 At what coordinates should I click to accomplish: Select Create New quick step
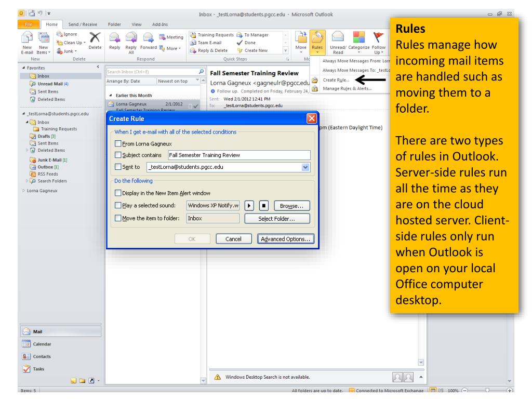[252, 50]
